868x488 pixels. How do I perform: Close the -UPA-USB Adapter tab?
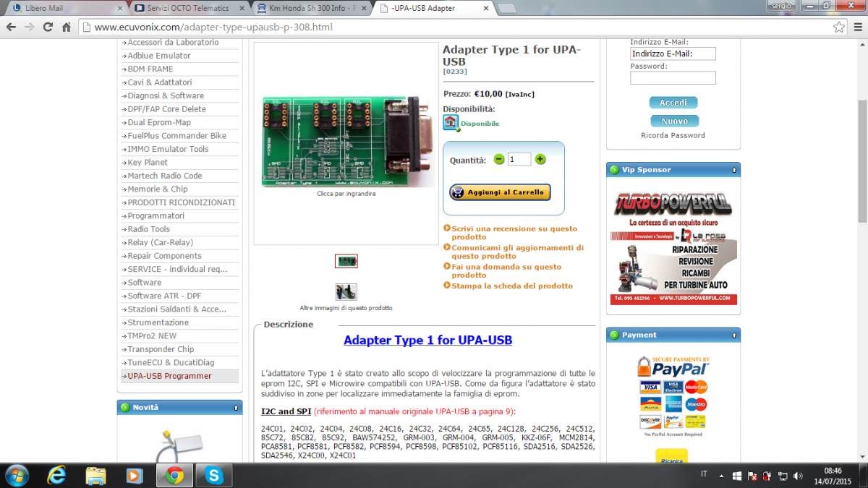(487, 8)
